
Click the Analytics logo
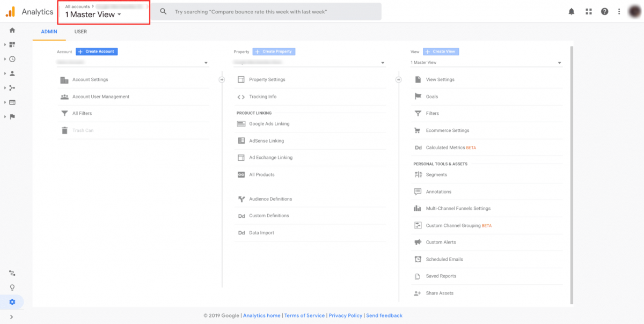tap(10, 12)
